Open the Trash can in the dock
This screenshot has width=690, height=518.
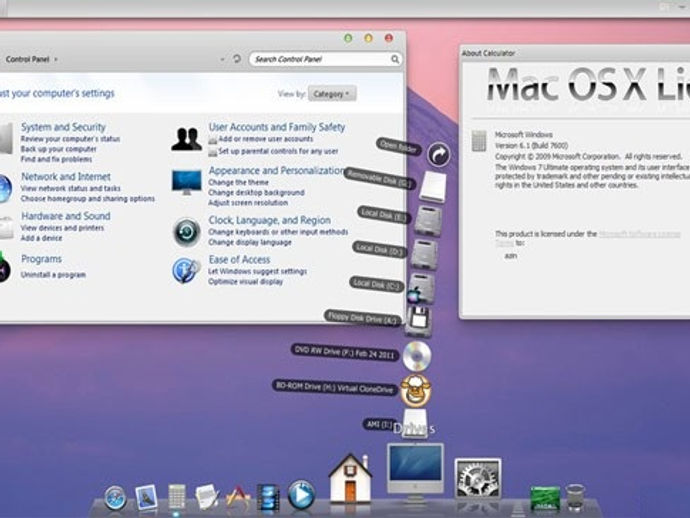click(x=576, y=497)
